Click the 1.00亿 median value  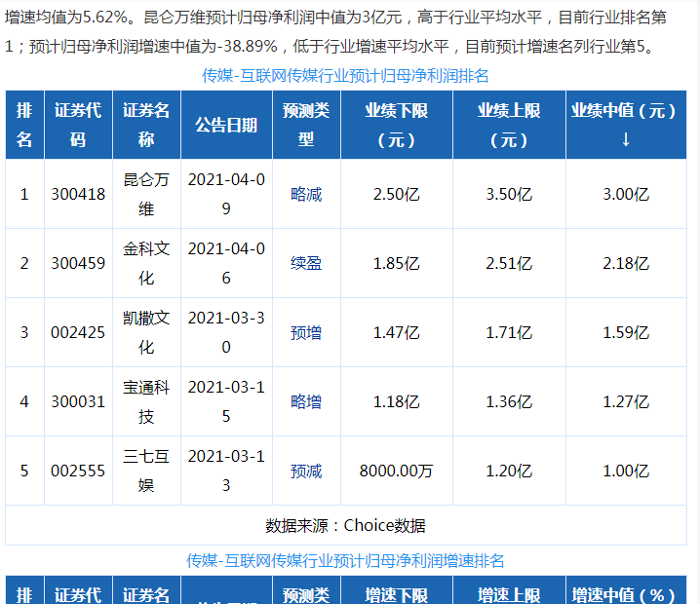tap(626, 472)
